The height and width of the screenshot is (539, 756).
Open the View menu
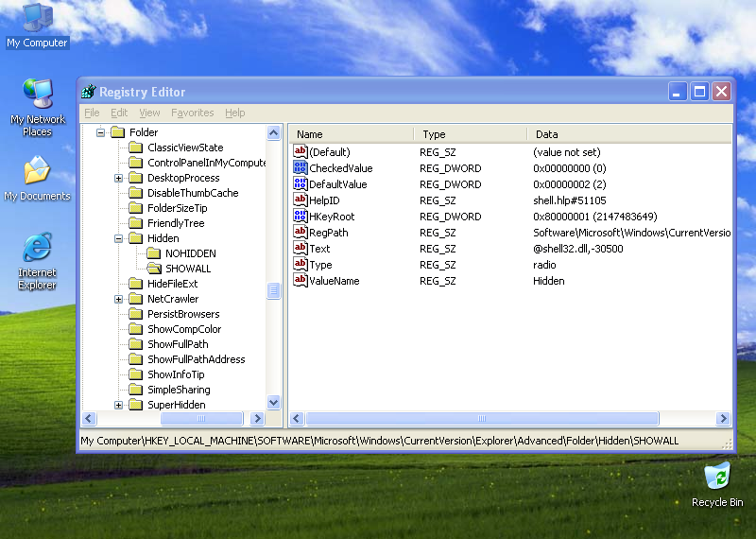pos(149,113)
